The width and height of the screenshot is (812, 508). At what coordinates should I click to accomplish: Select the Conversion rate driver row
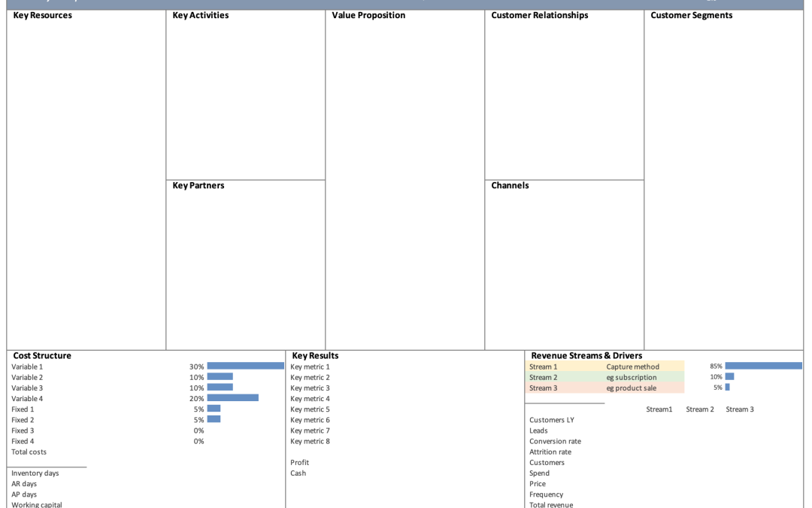(555, 441)
